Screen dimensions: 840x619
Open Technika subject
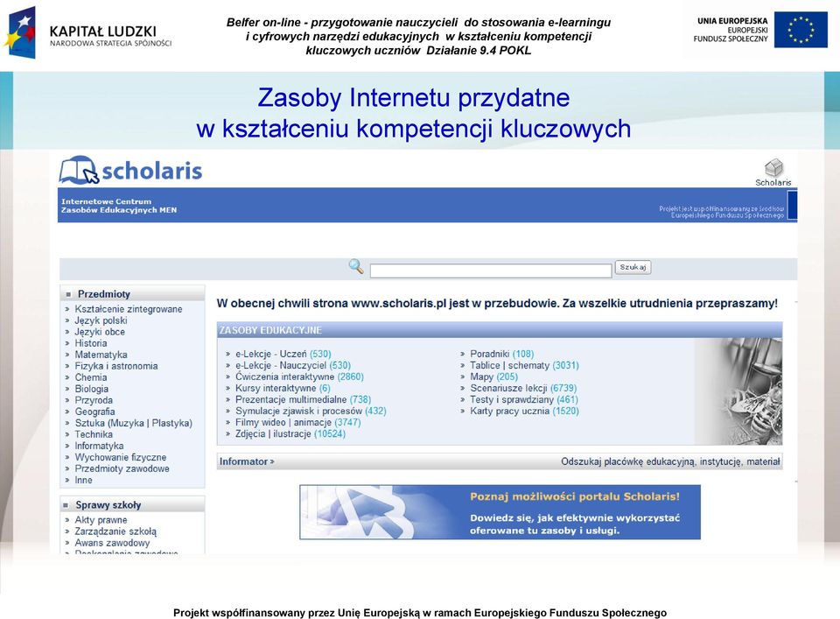(x=94, y=434)
